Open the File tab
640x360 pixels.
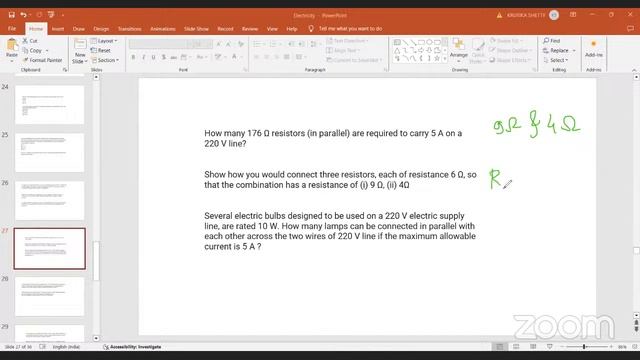[x=12, y=29]
